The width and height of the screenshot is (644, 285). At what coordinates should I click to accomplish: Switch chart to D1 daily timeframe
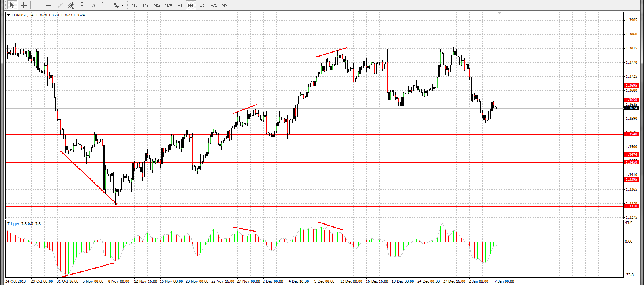202,5
